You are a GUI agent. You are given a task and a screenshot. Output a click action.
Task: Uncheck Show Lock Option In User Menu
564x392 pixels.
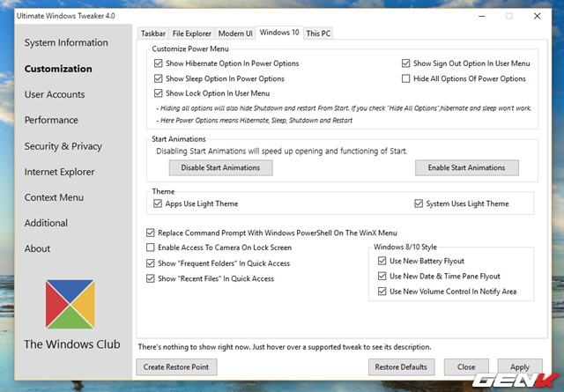pyautogui.click(x=159, y=93)
